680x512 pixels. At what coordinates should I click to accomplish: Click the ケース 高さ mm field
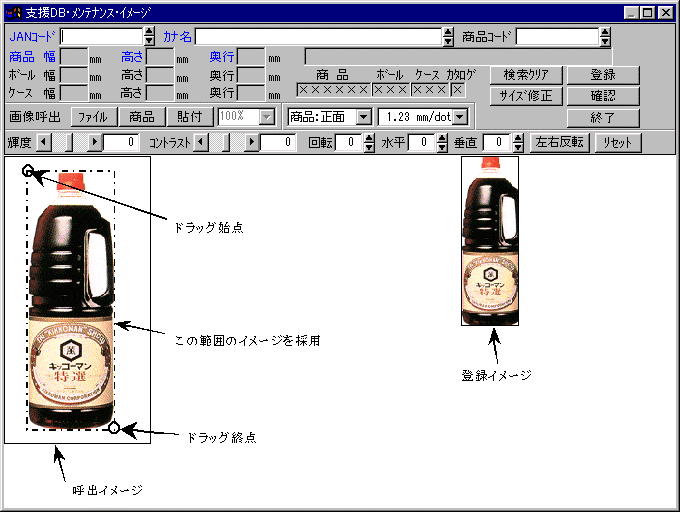[x=160, y=93]
